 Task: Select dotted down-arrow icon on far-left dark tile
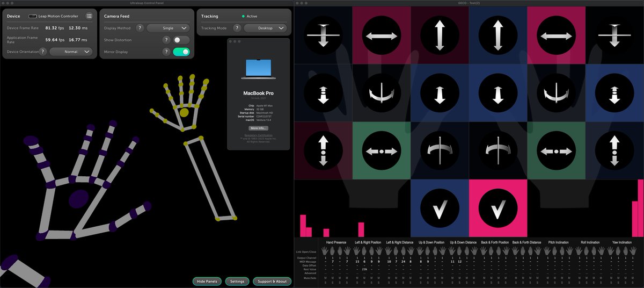click(324, 93)
